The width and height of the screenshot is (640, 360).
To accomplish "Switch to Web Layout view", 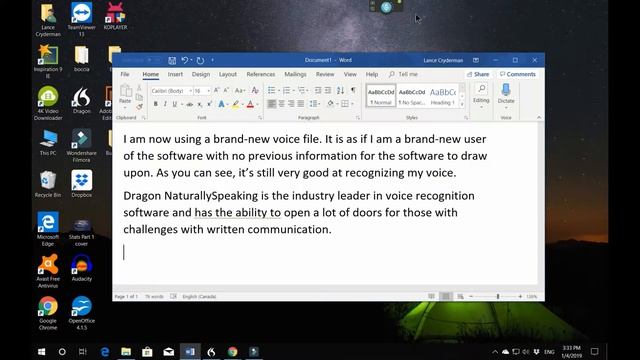I will tap(460, 296).
